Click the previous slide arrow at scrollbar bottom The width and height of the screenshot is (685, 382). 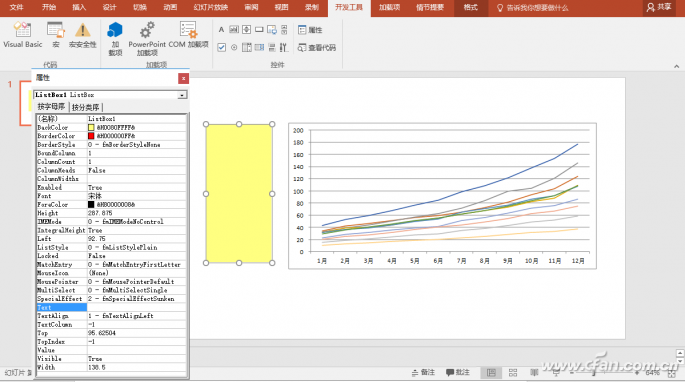(x=680, y=353)
